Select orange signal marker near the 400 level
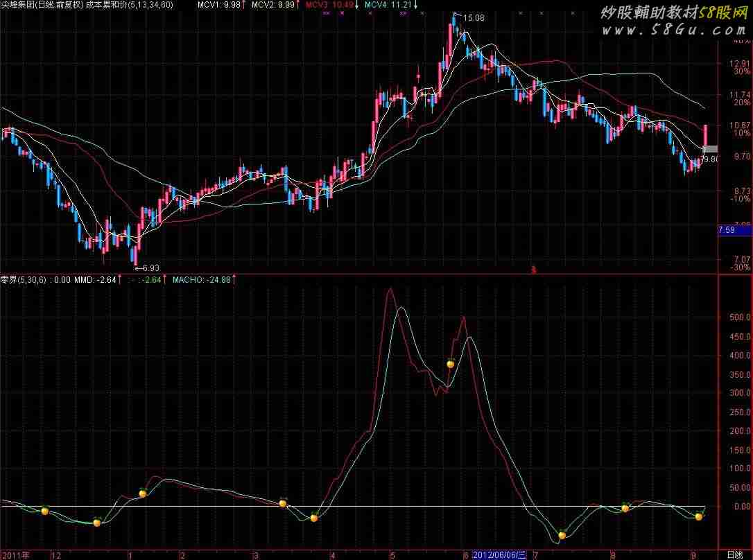 pyautogui.click(x=450, y=363)
